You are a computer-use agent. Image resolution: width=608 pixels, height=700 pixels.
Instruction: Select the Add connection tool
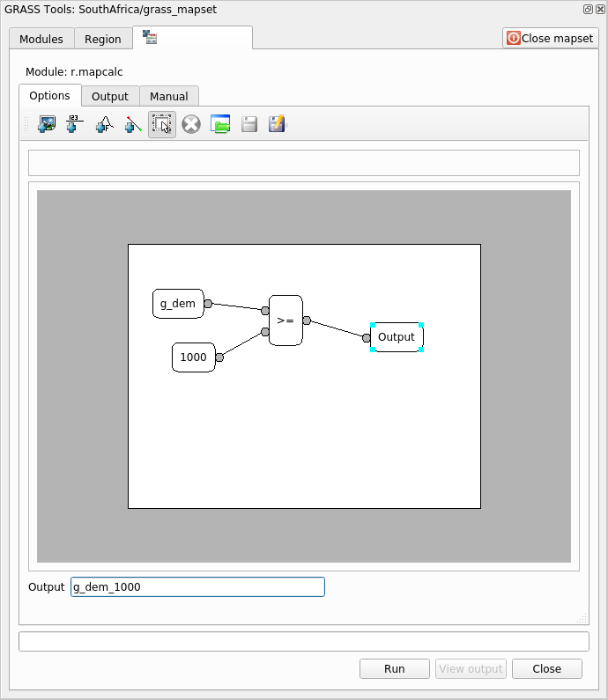click(x=132, y=125)
